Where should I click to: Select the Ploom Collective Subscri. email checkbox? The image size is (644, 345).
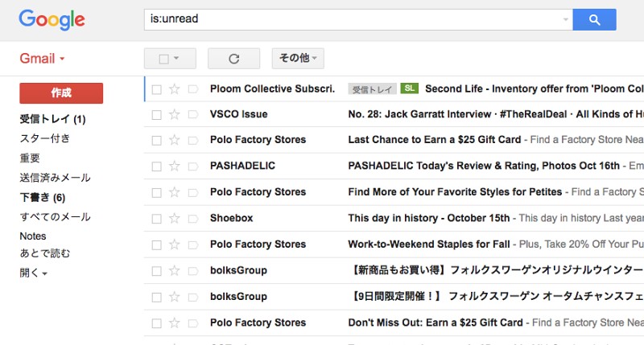pos(156,89)
